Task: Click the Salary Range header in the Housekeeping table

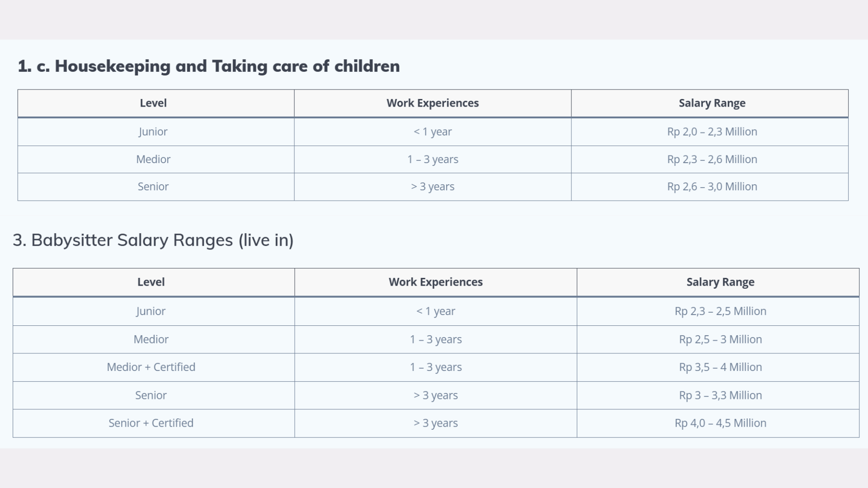Action: click(x=712, y=103)
